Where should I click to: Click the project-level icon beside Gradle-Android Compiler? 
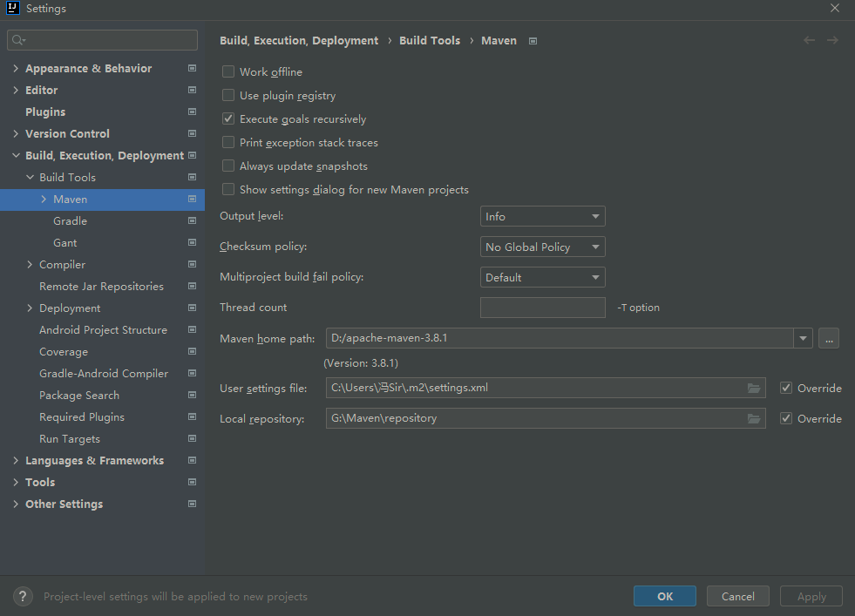[192, 374]
